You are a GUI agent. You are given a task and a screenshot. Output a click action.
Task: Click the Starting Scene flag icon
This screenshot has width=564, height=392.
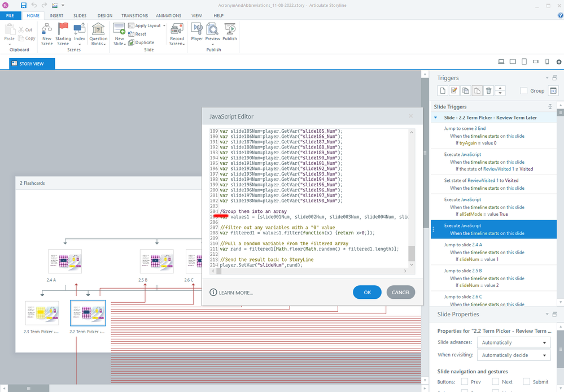[63, 29]
